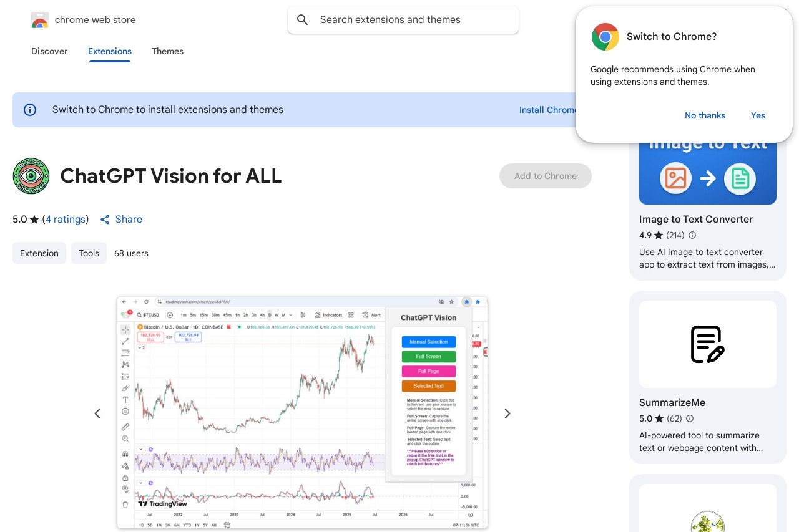Click the Install Chrome link
799x532 pixels.
point(548,110)
